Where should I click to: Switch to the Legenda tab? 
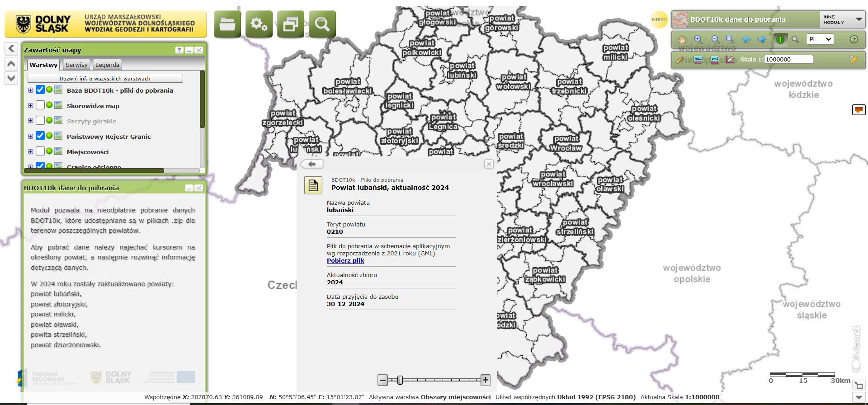(x=107, y=65)
